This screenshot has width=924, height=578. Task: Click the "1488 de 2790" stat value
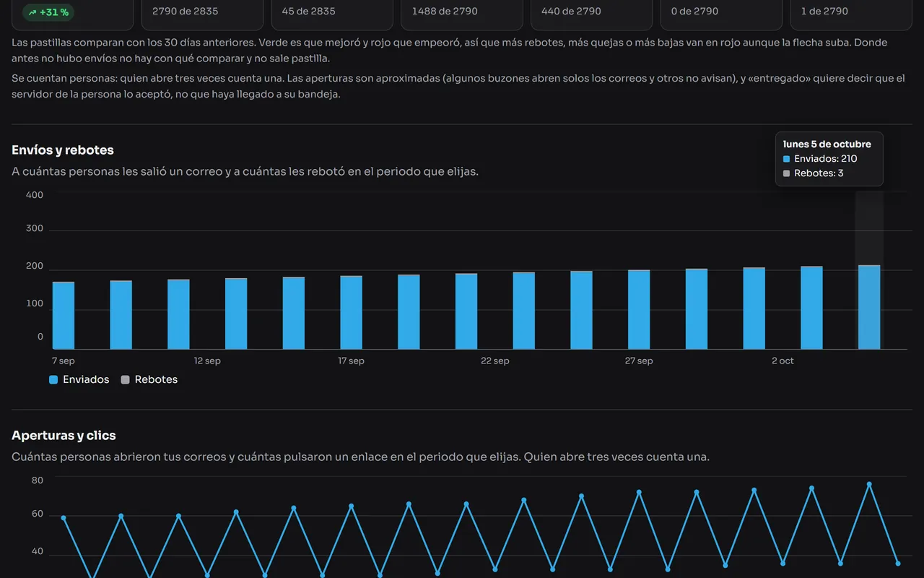(445, 11)
